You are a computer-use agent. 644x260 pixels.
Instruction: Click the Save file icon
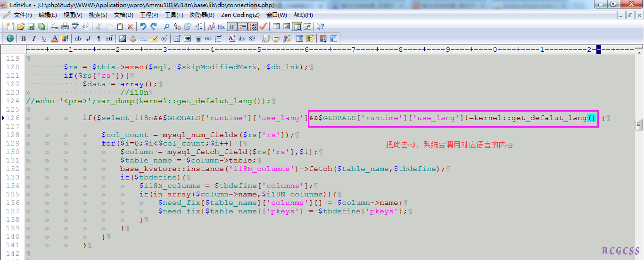pos(31,26)
